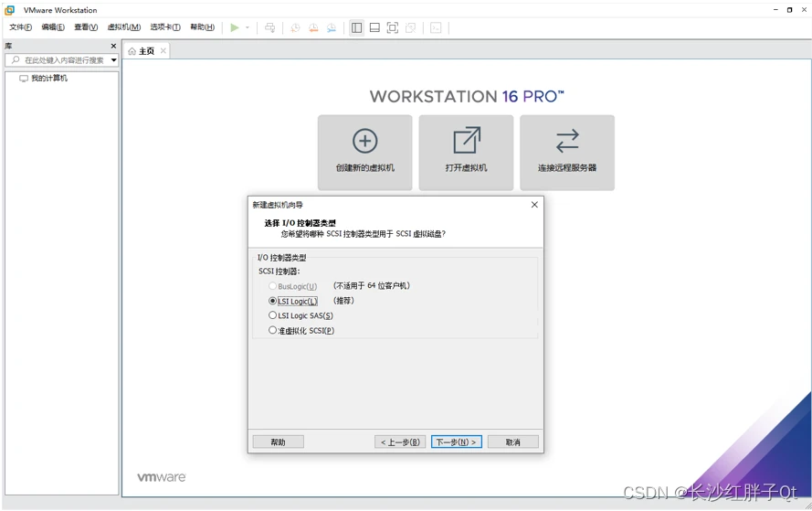Click the 帮助 button in wizard
This screenshot has height=511, width=812.
click(278, 442)
